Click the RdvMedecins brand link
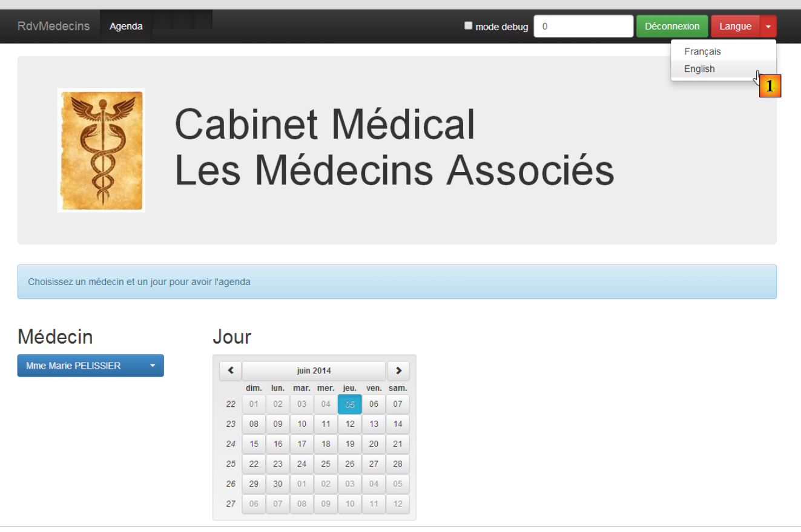Image resolution: width=801 pixels, height=532 pixels. [53, 27]
